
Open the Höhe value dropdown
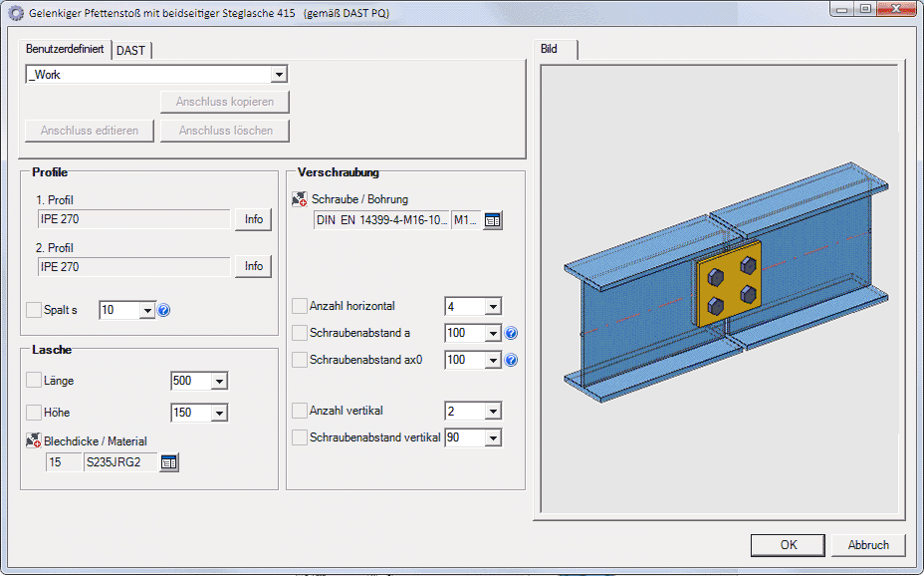pos(219,413)
